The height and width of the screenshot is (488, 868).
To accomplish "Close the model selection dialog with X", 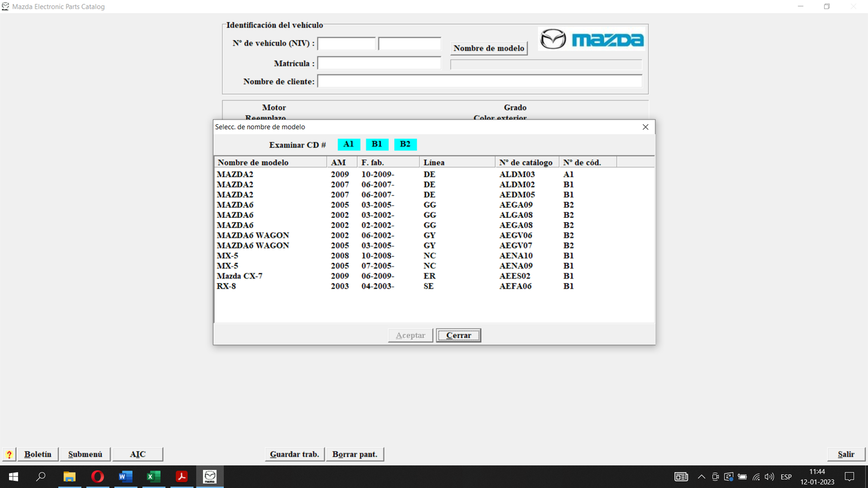I will tap(645, 127).
